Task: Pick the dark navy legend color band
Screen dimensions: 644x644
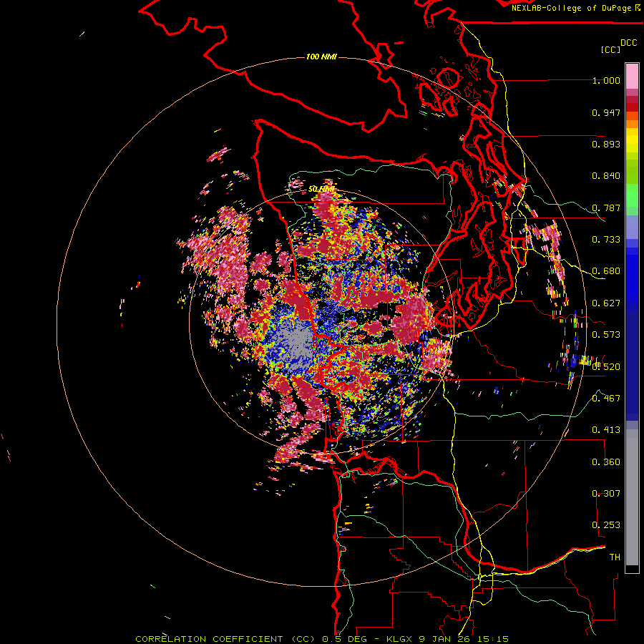Action: tap(632, 361)
